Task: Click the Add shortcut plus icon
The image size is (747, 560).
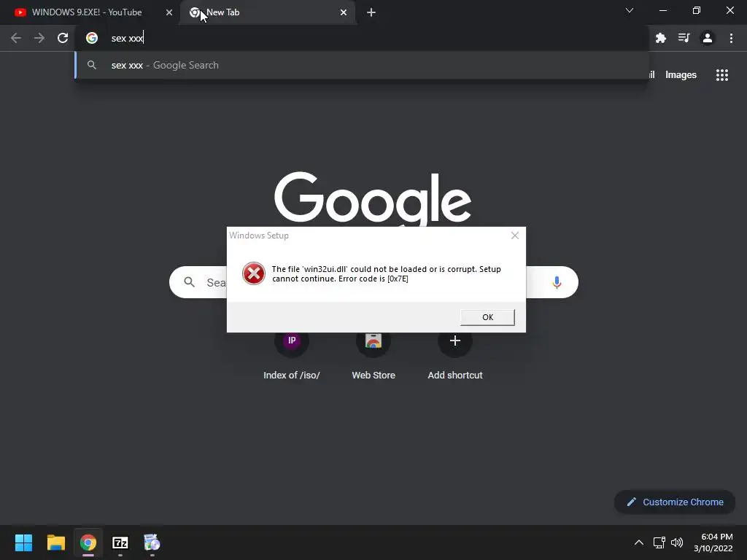Action: pyautogui.click(x=455, y=341)
